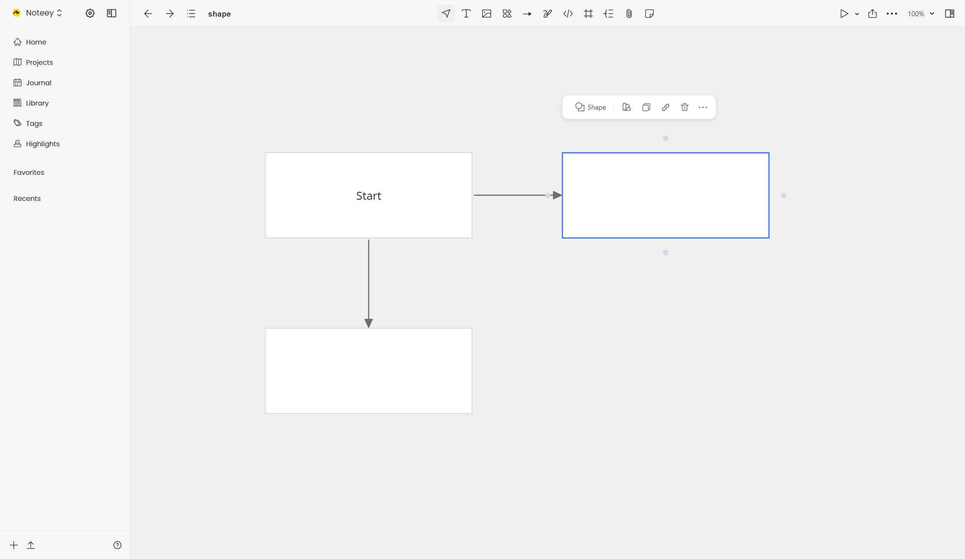This screenshot has width=965, height=560.
Task: Select the image embed tool
Action: (x=486, y=13)
